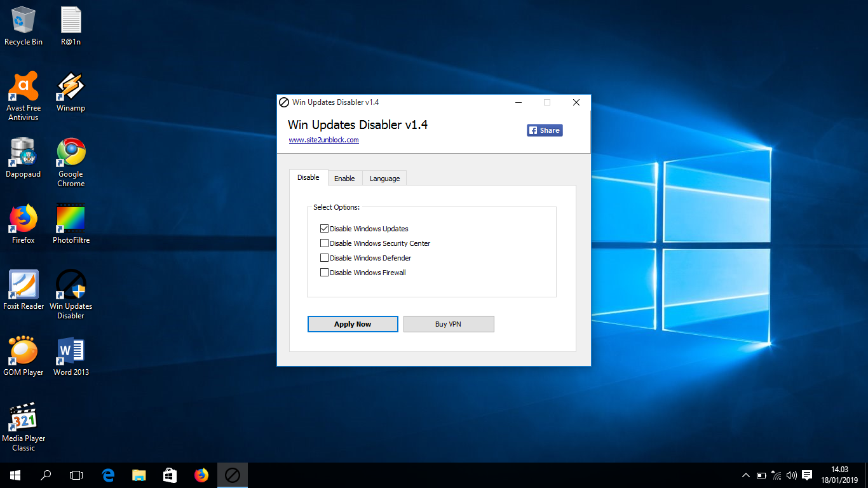The height and width of the screenshot is (488, 868).
Task: Open the Language tab
Action: point(384,178)
